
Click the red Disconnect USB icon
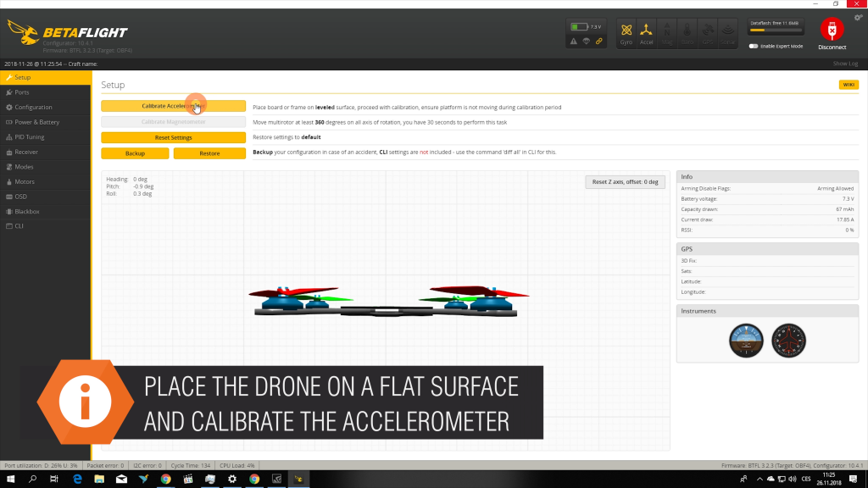[x=832, y=30]
